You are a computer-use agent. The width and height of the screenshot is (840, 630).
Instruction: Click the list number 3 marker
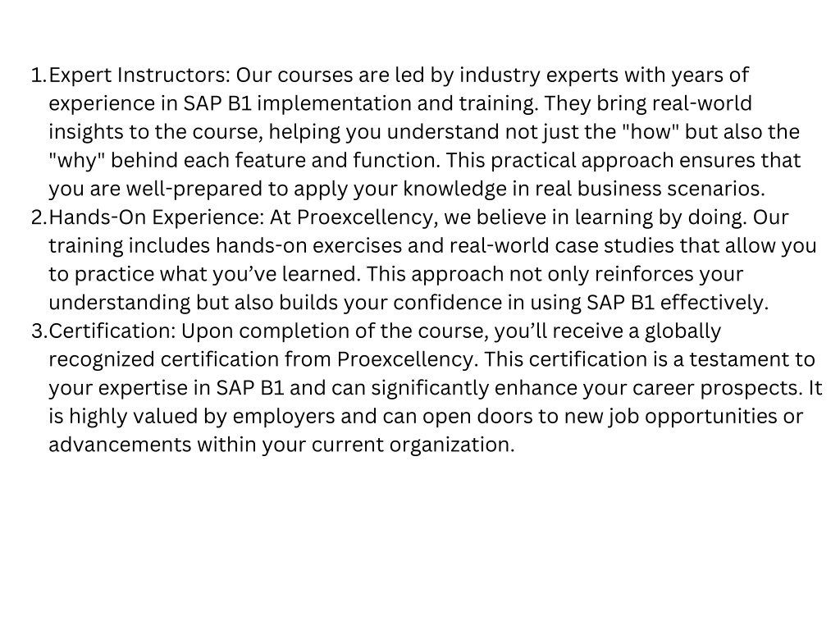[39, 331]
